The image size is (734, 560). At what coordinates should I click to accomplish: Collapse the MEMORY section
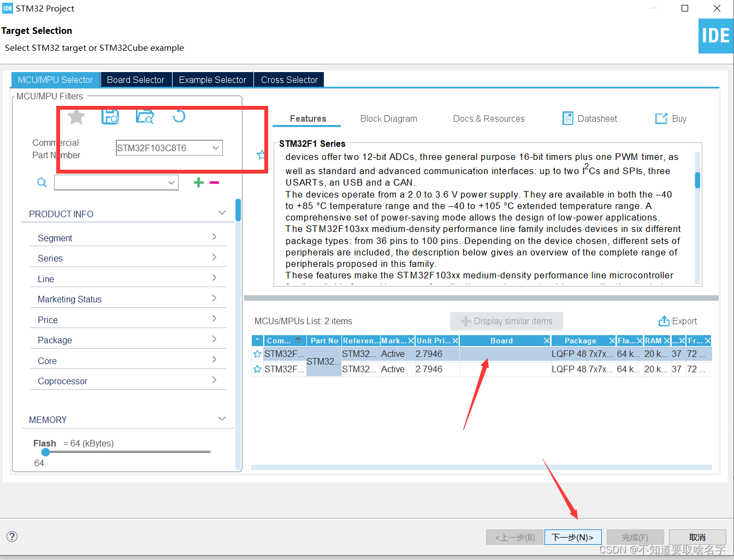[x=222, y=419]
